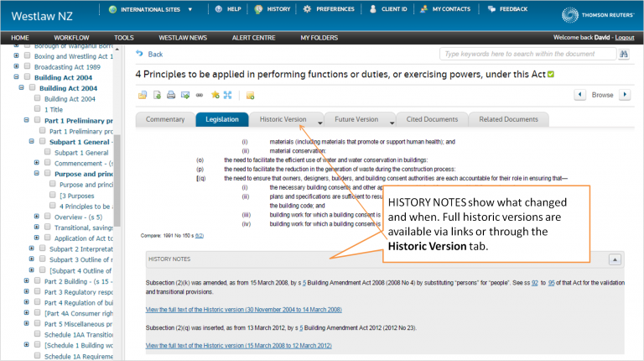644x361 pixels.
Task: Click the Client ID person icon
Action: pyautogui.click(x=373, y=9)
